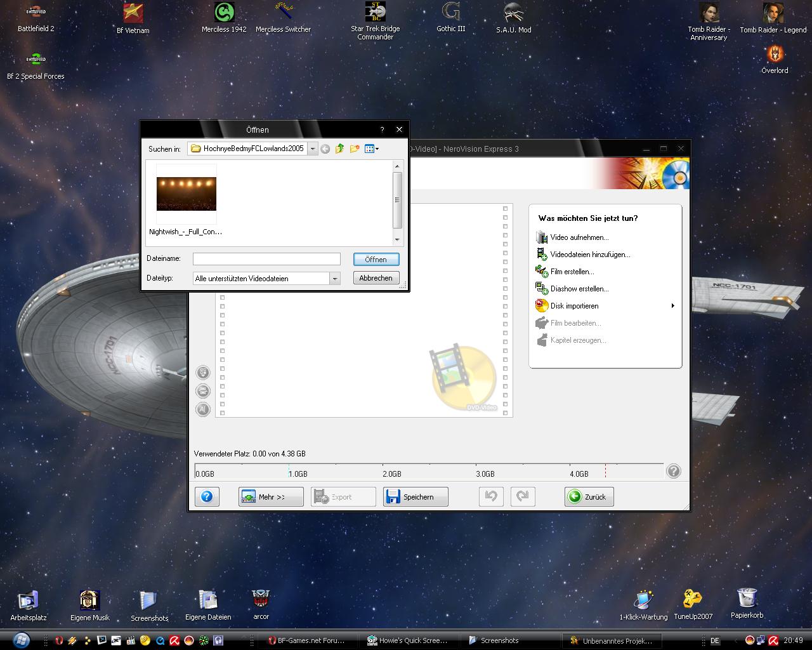Select 'Film erstellen...' entry
Image resolution: width=812 pixels, height=650 pixels.
pyautogui.click(x=572, y=272)
